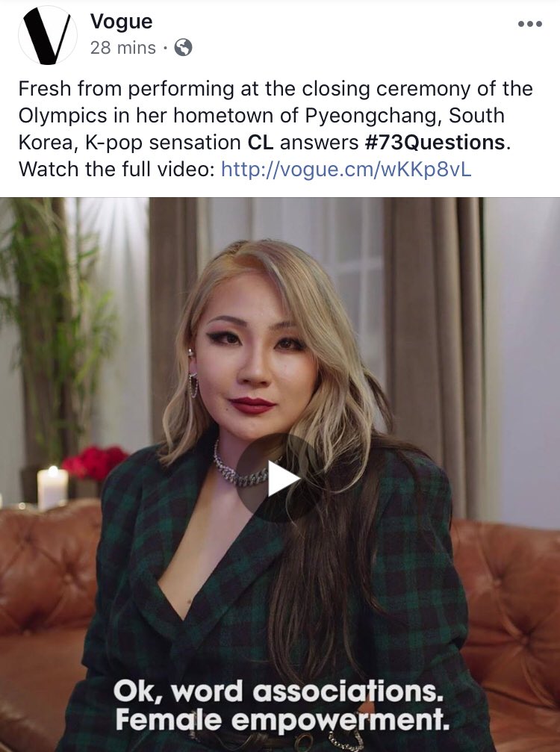Click the lit white candle in the video
Screen dimensions: 560x752
click(x=52, y=487)
